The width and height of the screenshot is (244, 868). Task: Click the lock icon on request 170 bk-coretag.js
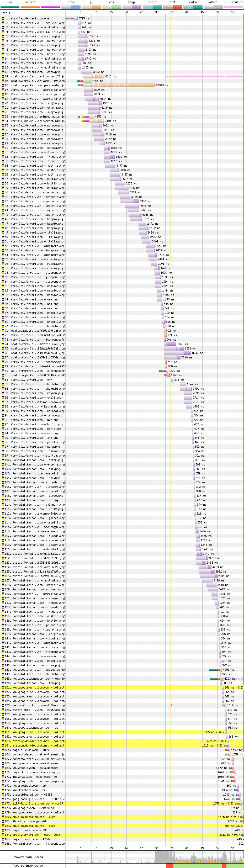(x=3, y=772)
